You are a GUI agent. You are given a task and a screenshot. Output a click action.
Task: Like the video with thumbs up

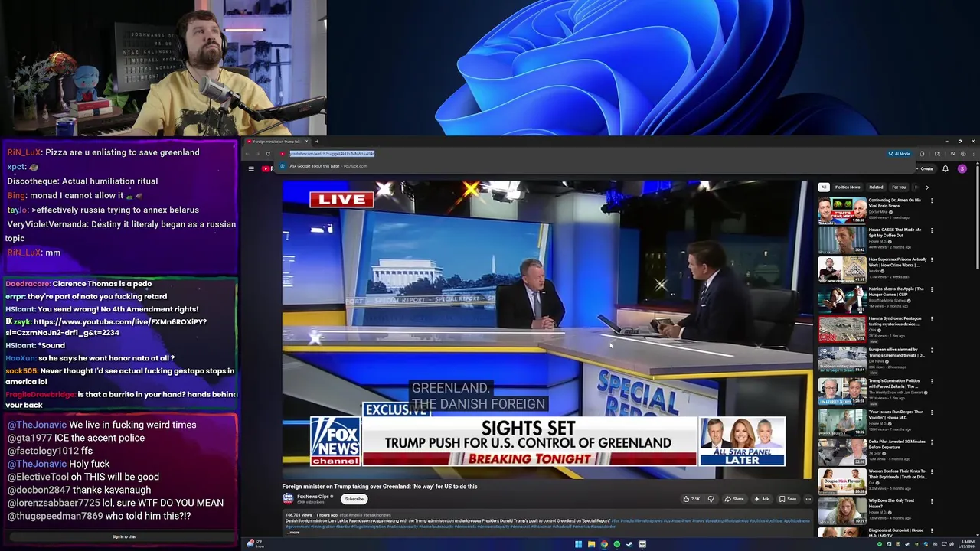(x=691, y=499)
